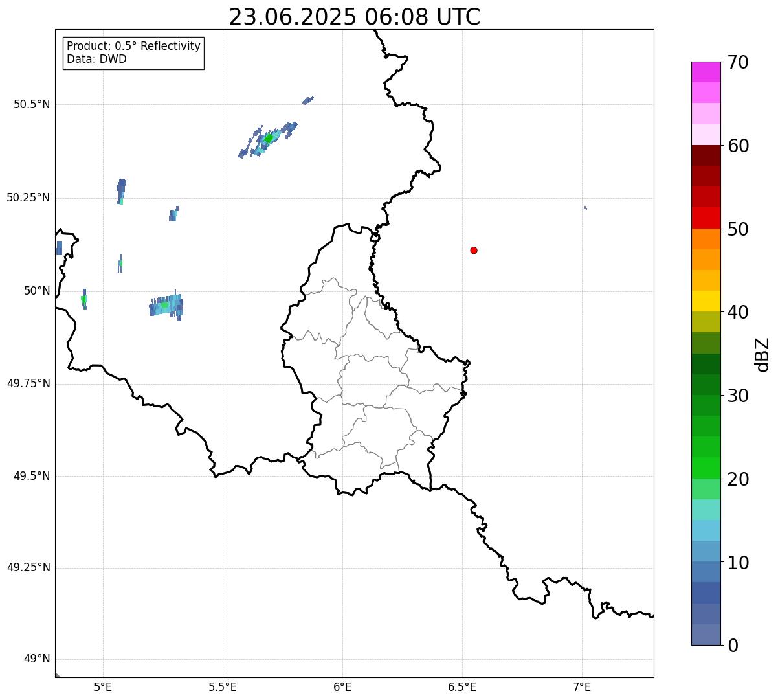Click the colorbar tick label 40
This screenshot has width=778, height=700.
click(739, 312)
